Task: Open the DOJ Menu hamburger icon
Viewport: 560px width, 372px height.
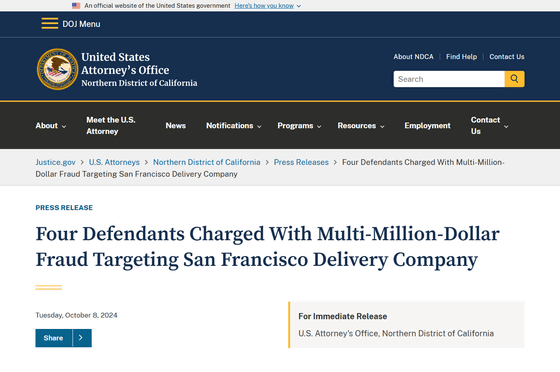Action: tap(50, 24)
